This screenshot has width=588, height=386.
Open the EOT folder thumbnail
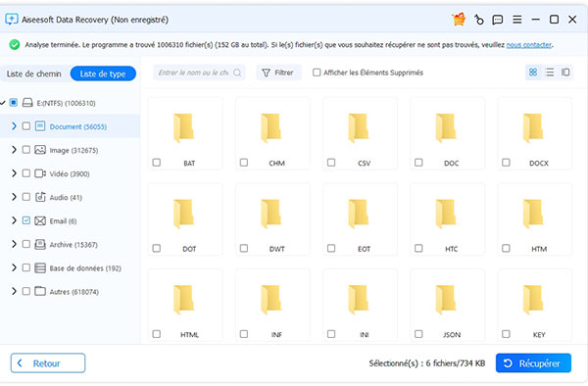pos(358,214)
